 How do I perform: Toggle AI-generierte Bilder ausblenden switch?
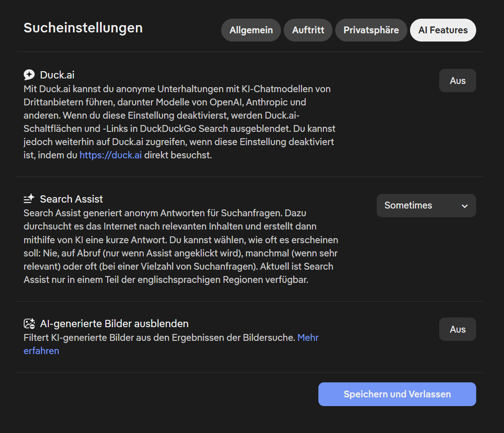tap(457, 329)
